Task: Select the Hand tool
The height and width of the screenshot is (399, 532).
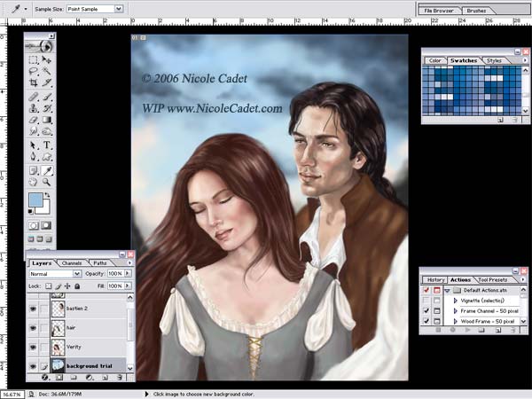Action: point(34,182)
